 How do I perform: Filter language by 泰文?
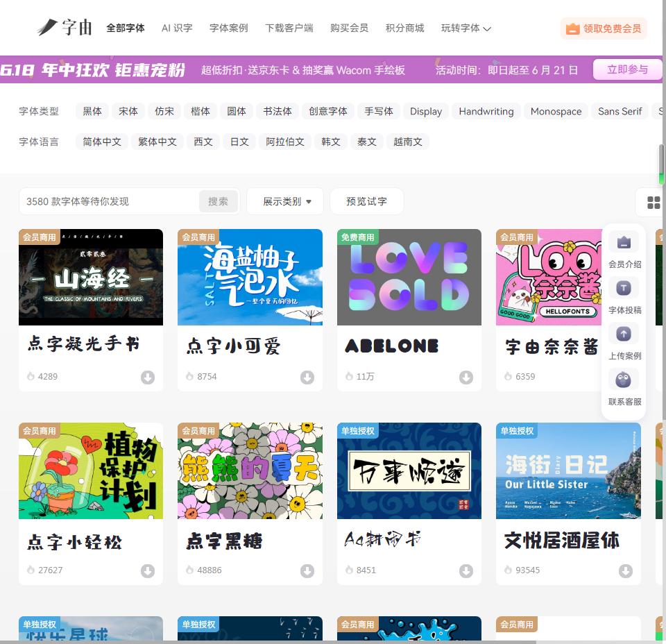coord(367,142)
